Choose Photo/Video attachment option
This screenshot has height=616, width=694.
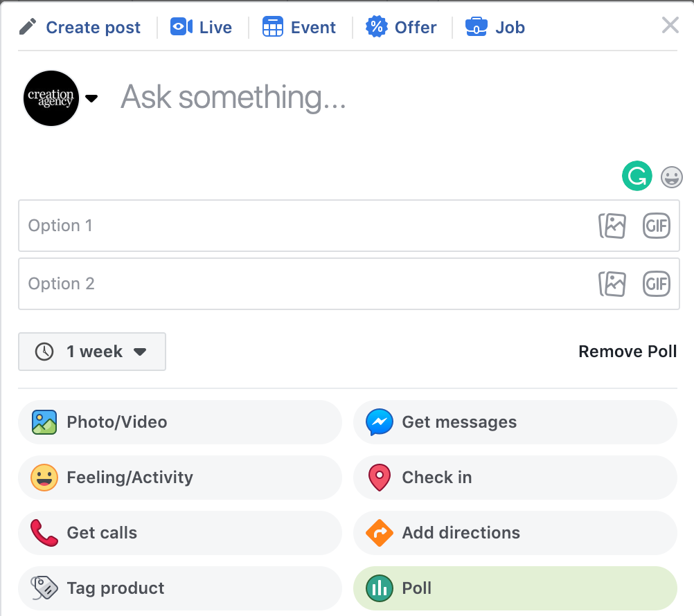click(x=180, y=422)
